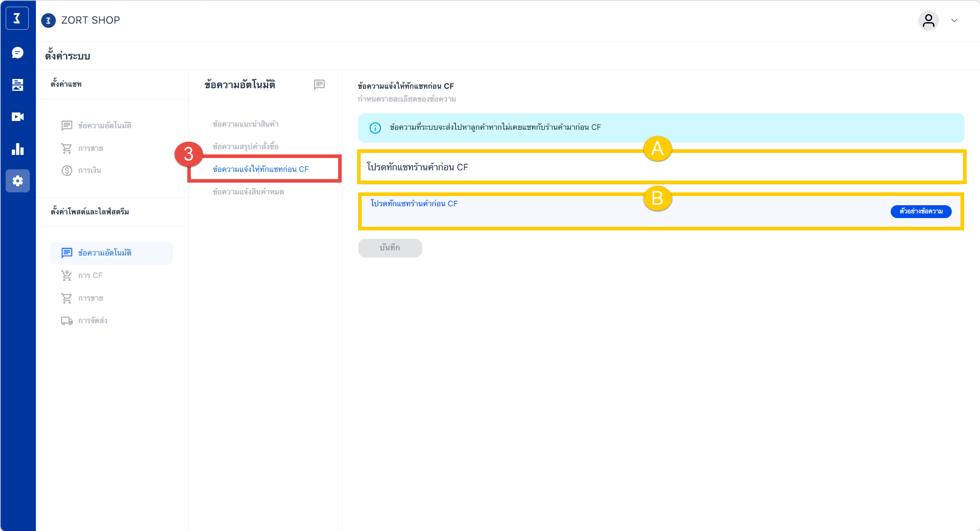Open the chat icon in left sidebar

click(x=17, y=53)
